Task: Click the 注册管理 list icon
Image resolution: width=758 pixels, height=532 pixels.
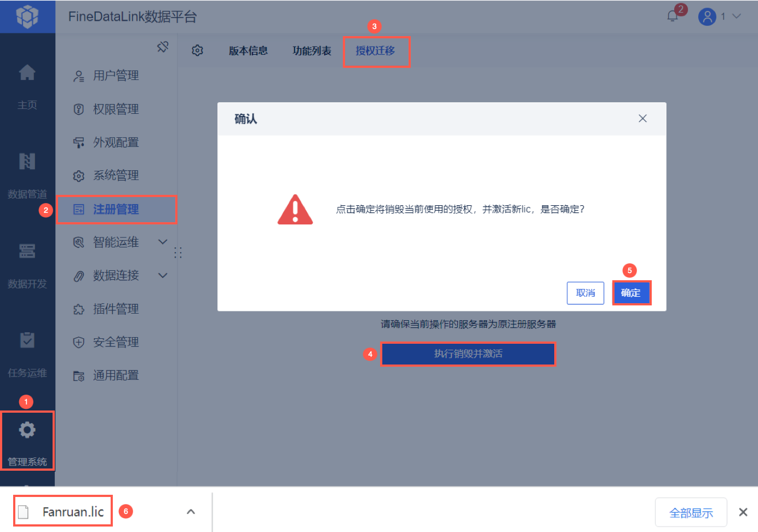Action: coord(79,210)
